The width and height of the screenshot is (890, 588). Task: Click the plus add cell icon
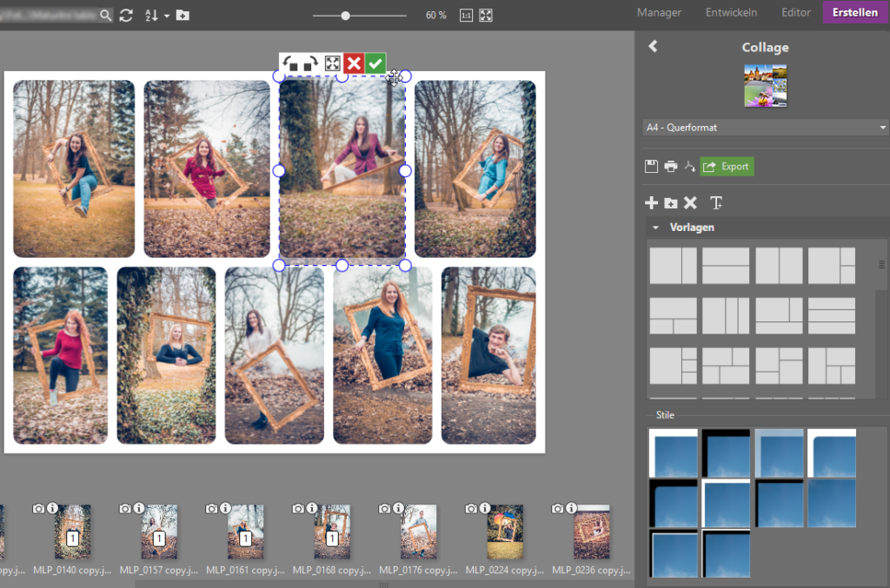[652, 202]
